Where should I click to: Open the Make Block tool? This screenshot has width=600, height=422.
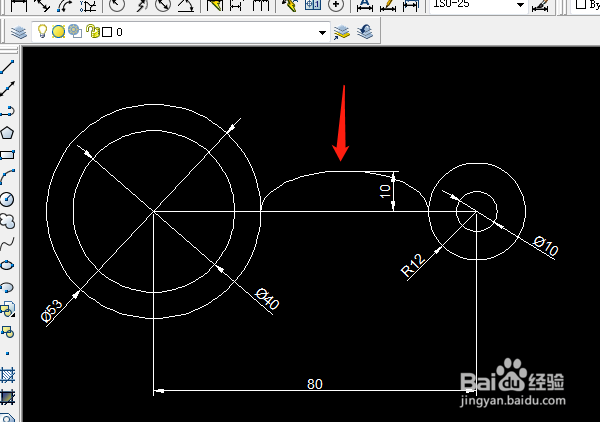tap(7, 331)
